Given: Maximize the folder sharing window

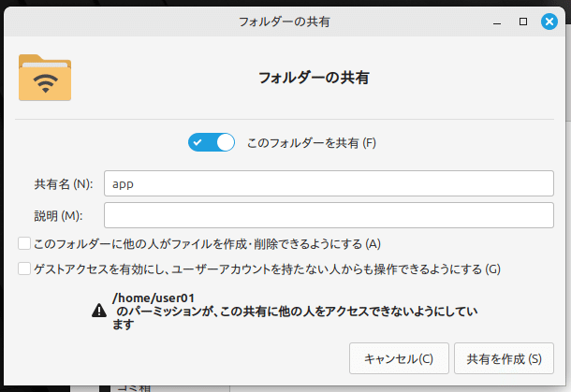Looking at the screenshot, I should 523,22.
